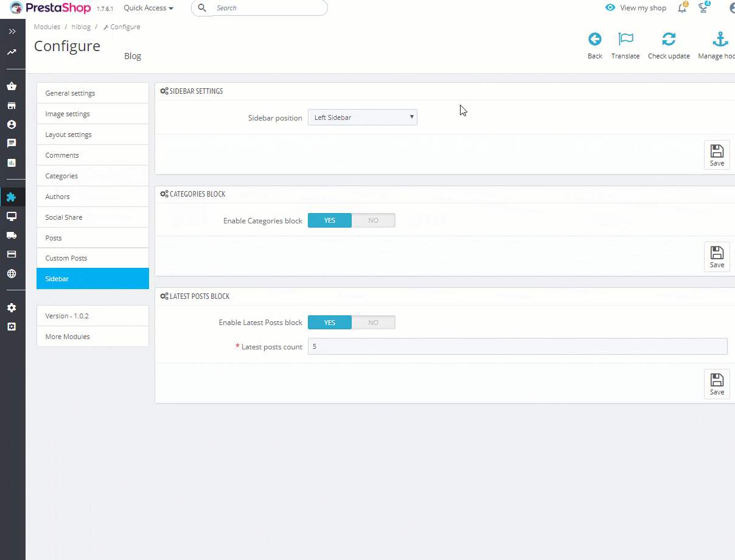
Task: Save the Latest Posts Block panel
Action: click(x=717, y=383)
